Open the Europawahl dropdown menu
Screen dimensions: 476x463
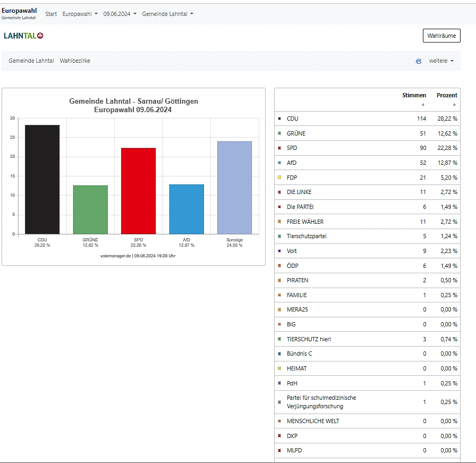pos(80,14)
